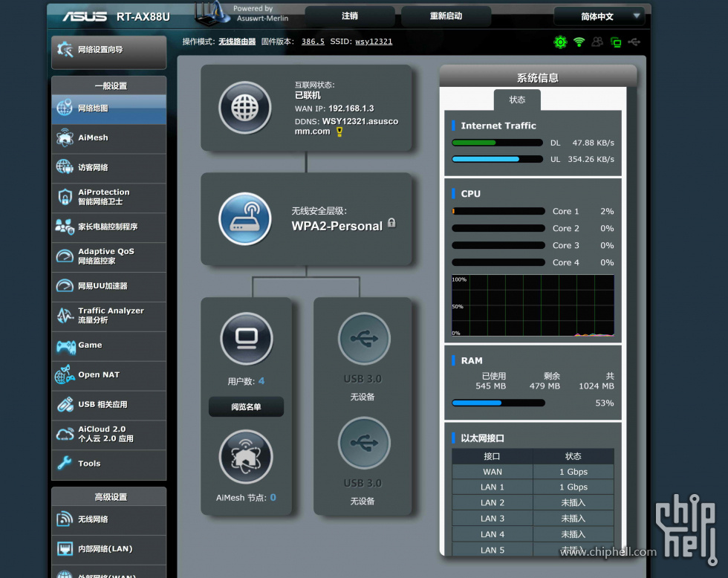
Task: Select AiMesh menu item label
Action: 93,137
